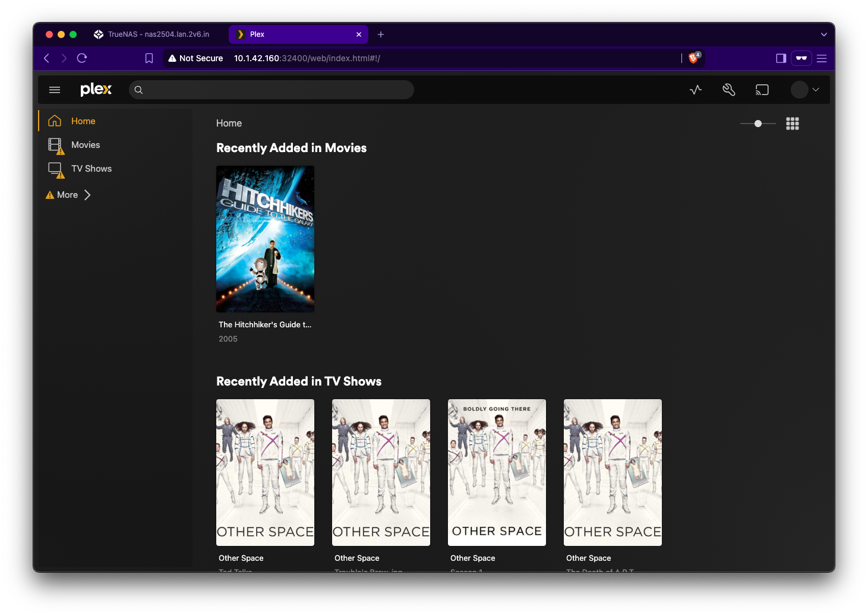This screenshot has height=616, width=868.
Task: Open the tab list dropdown arrow
Action: 824,34
